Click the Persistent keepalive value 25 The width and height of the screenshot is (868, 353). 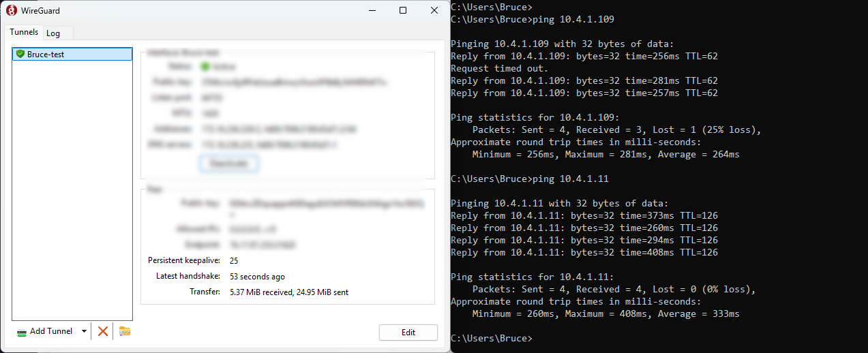(x=234, y=261)
